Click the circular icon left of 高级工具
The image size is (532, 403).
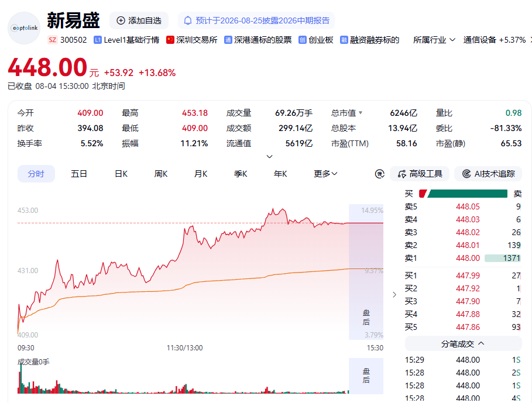tap(379, 174)
